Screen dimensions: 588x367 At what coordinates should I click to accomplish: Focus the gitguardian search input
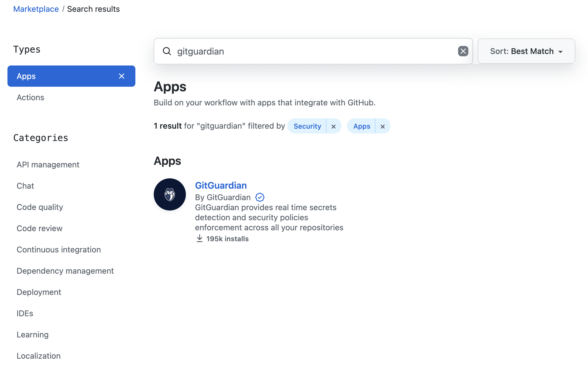coord(313,51)
